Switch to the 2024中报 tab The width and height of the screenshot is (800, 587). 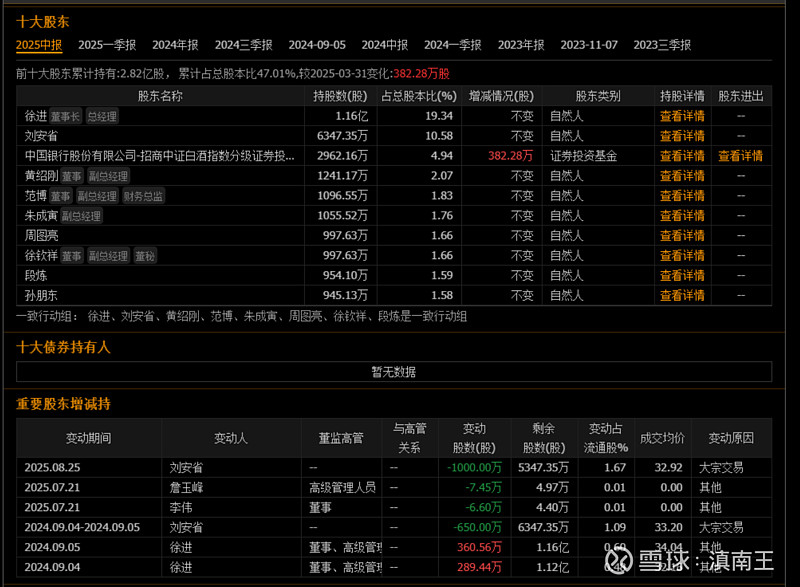click(x=385, y=45)
